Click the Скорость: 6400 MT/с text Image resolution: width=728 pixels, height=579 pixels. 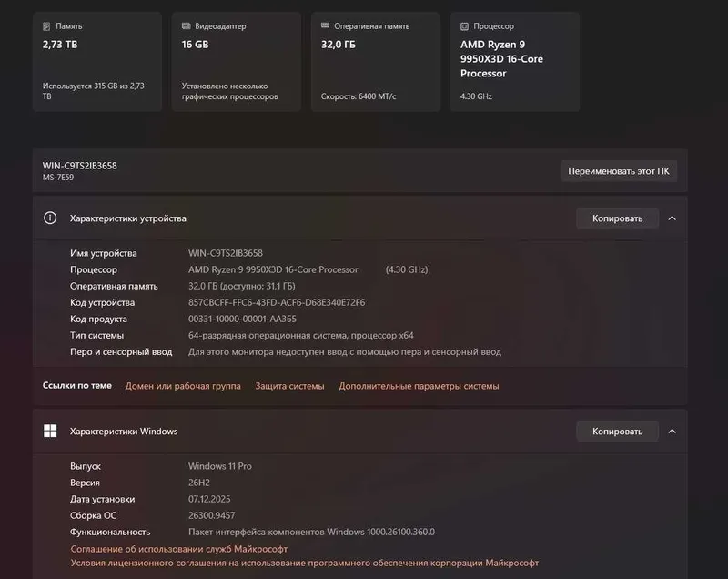point(359,96)
